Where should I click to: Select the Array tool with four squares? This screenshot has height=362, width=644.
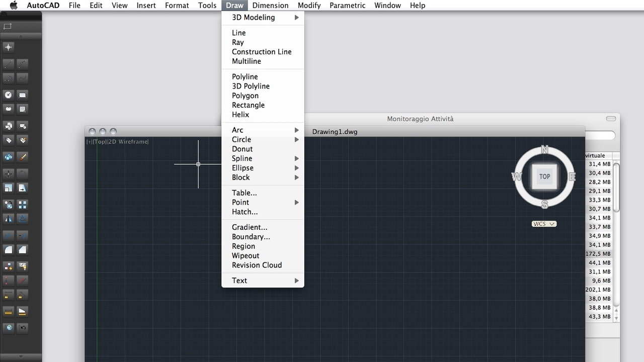[x=23, y=205]
